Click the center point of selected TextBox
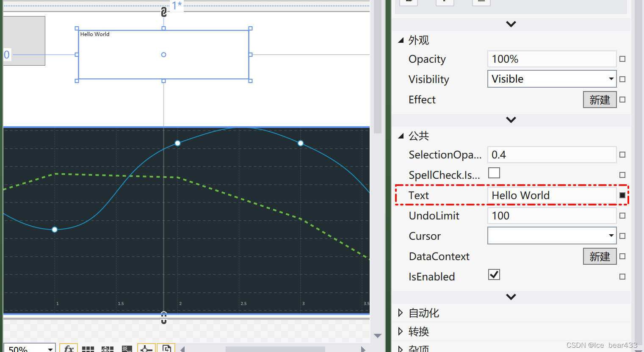This screenshot has width=644, height=352. coord(163,55)
